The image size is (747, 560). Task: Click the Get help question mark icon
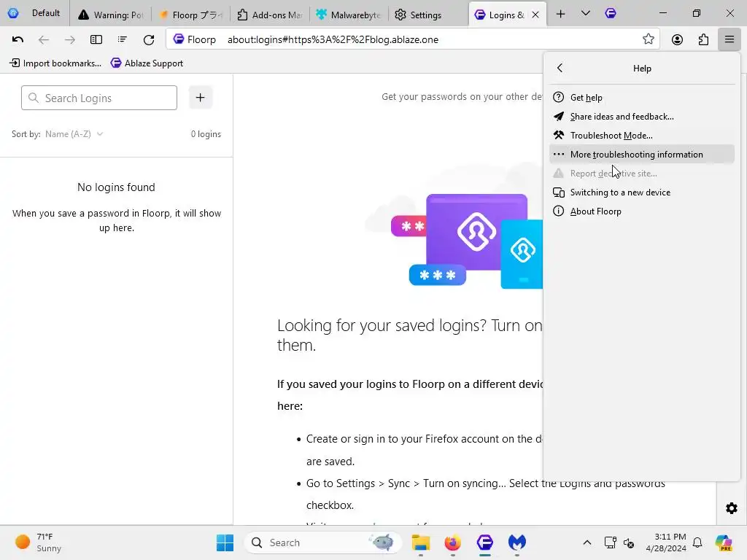tap(558, 97)
